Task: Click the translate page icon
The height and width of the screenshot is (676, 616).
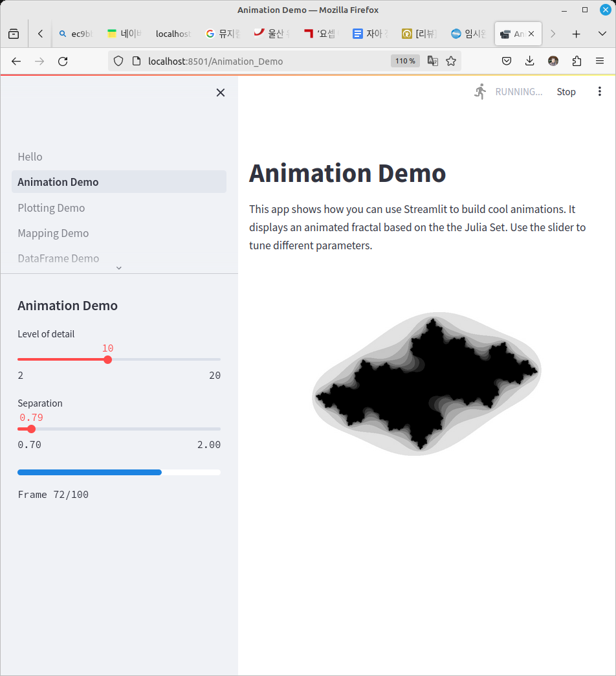Action: click(432, 62)
